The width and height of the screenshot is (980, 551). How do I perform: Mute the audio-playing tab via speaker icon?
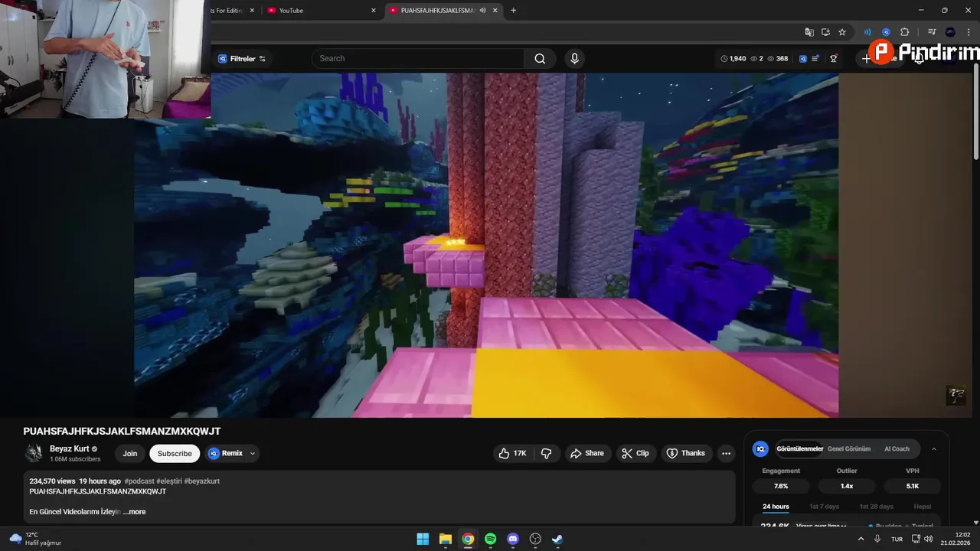483,11
